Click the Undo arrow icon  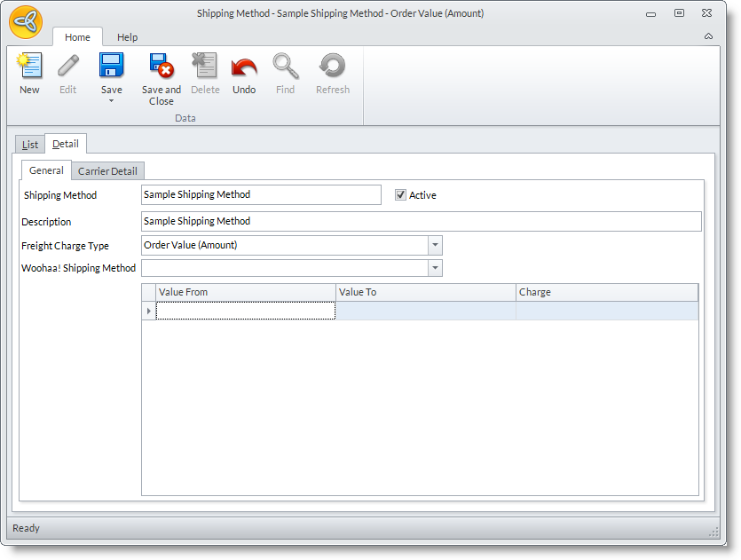244,67
